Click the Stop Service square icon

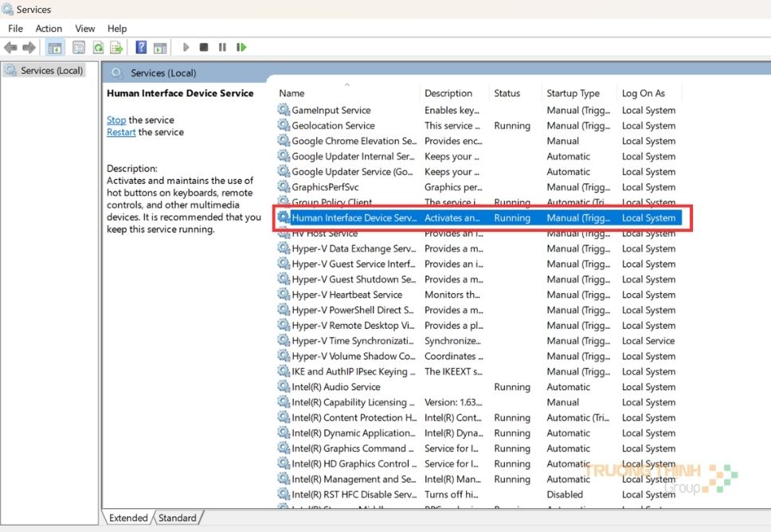click(x=204, y=48)
